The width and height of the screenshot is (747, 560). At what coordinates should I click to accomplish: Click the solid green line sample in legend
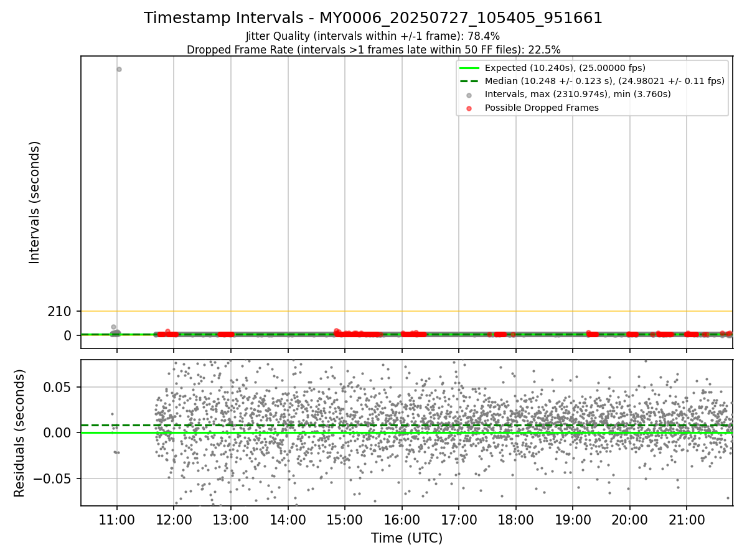[x=469, y=68]
